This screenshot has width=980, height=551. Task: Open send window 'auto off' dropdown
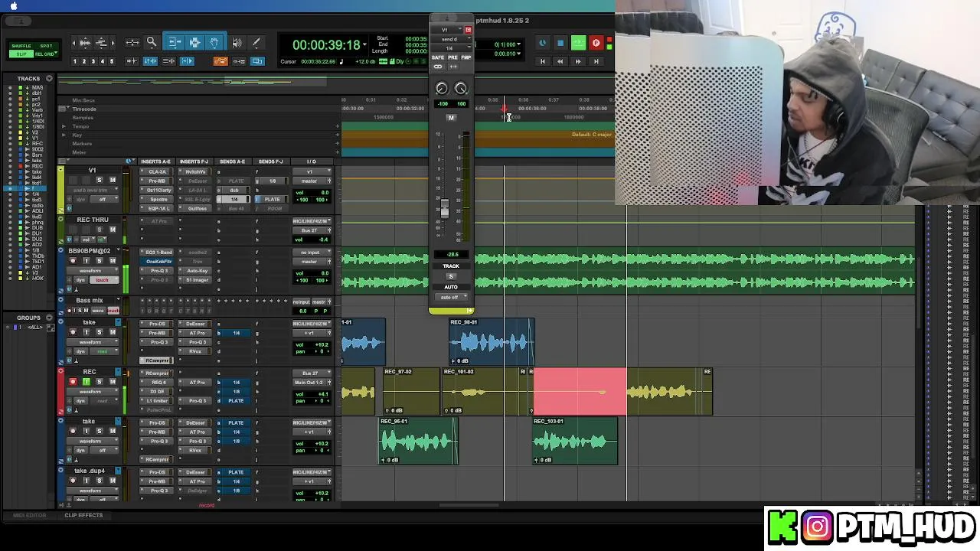click(x=450, y=297)
